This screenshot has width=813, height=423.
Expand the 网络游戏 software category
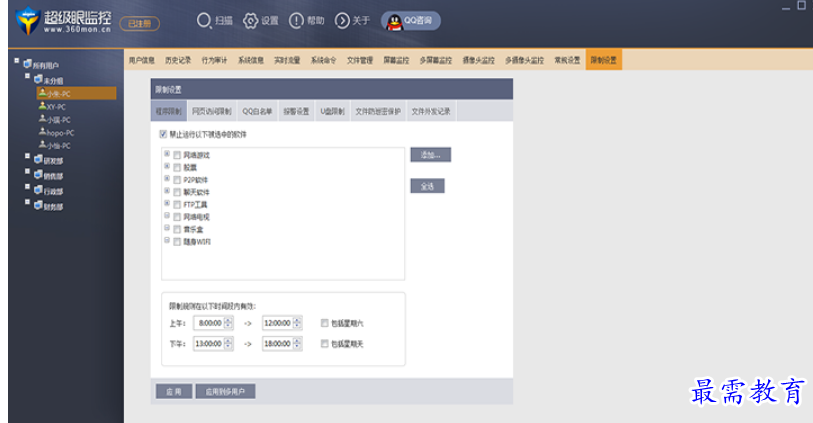pyautogui.click(x=167, y=153)
